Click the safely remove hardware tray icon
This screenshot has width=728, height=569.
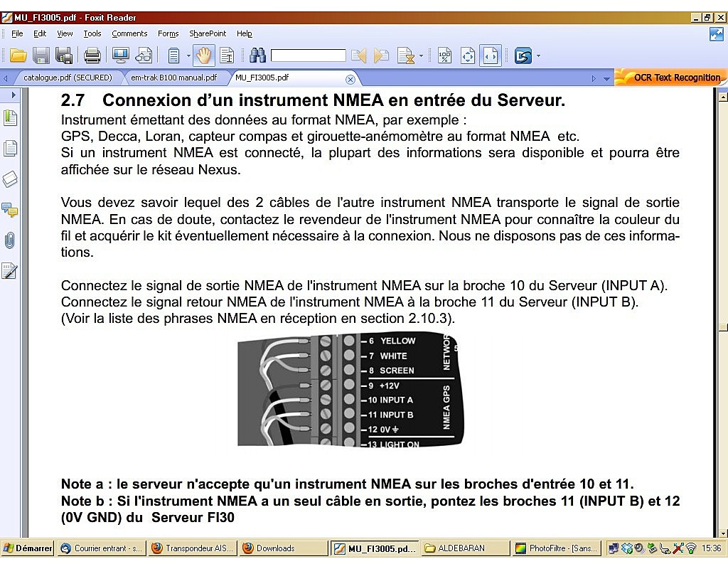[653, 548]
